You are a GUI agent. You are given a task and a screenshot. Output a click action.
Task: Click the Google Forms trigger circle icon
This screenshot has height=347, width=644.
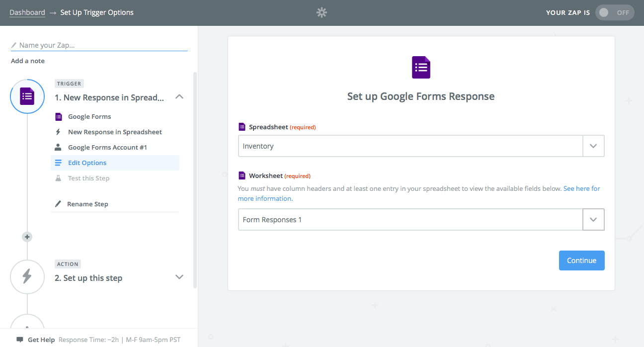[27, 96]
